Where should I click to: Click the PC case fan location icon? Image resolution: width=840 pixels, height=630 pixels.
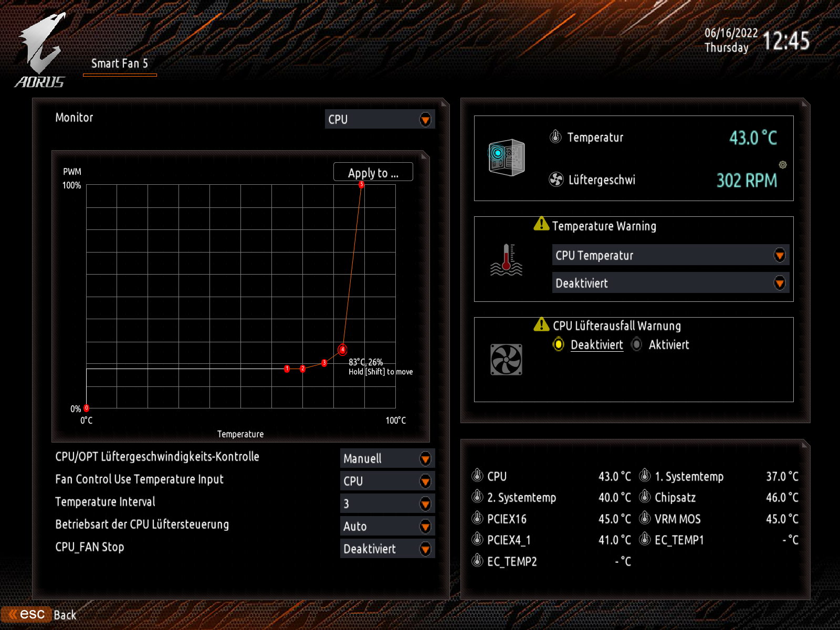click(x=506, y=157)
